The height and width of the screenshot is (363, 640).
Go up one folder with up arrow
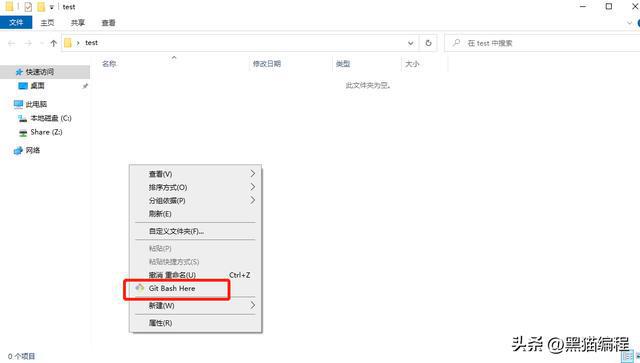(53, 43)
